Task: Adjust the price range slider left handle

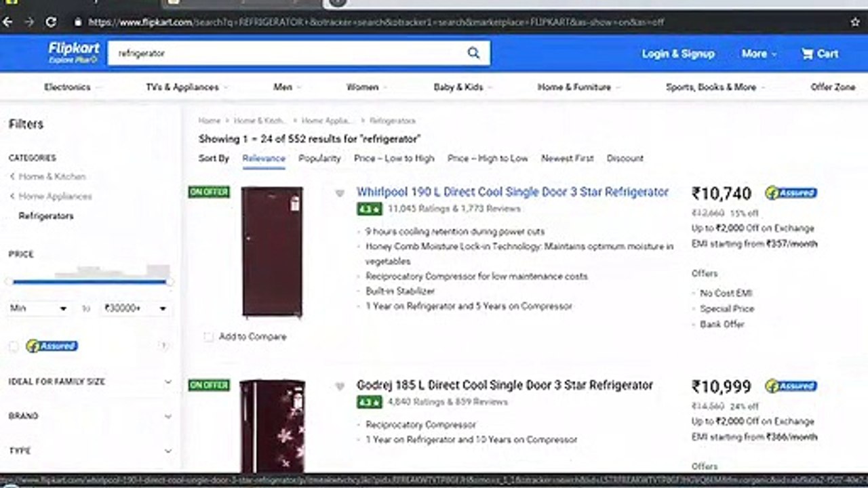Action: [x=9, y=281]
